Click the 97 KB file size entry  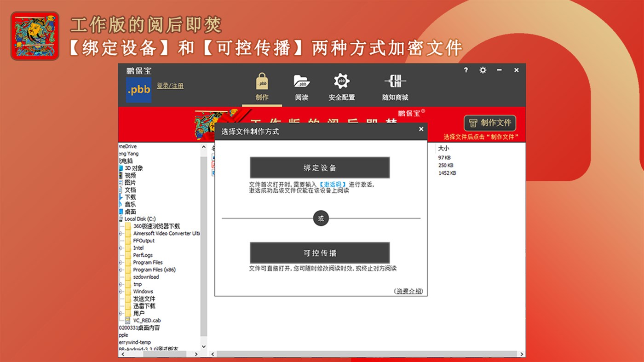click(x=444, y=158)
